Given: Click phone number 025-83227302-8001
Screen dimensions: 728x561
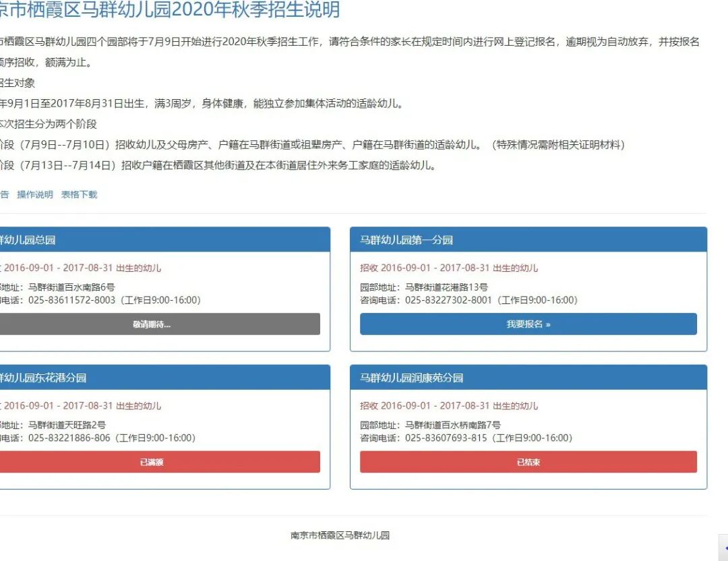Looking at the screenshot, I should click(x=448, y=300).
